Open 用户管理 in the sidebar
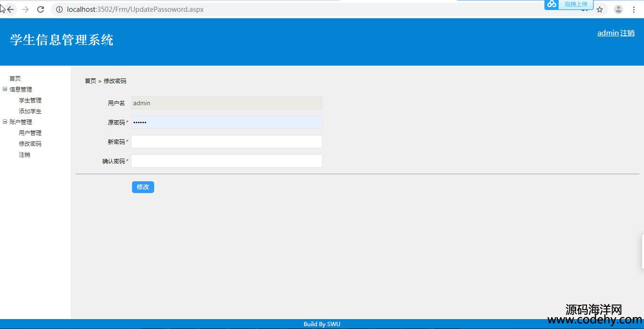The height and width of the screenshot is (329, 644). coord(30,133)
